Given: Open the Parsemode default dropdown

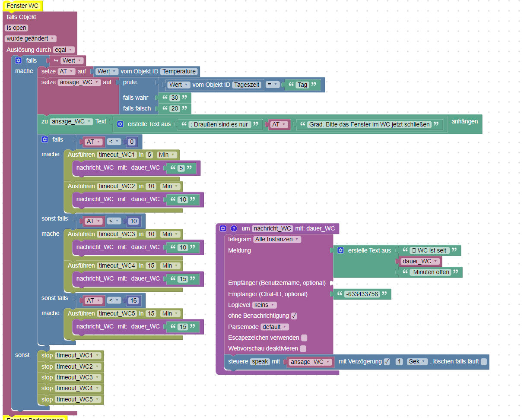Looking at the screenshot, I should 275,327.
